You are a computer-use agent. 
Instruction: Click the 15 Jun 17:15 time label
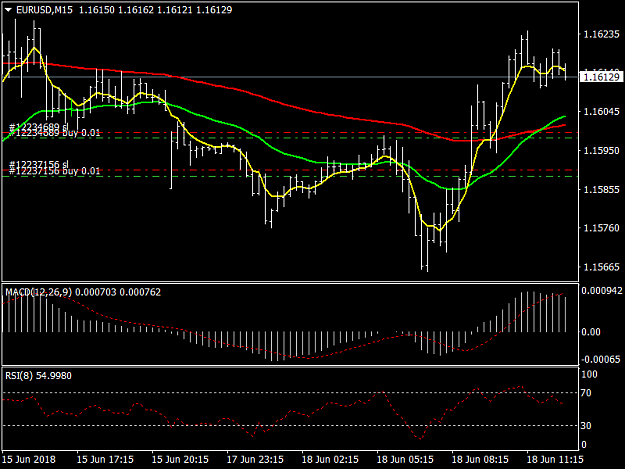(105, 459)
